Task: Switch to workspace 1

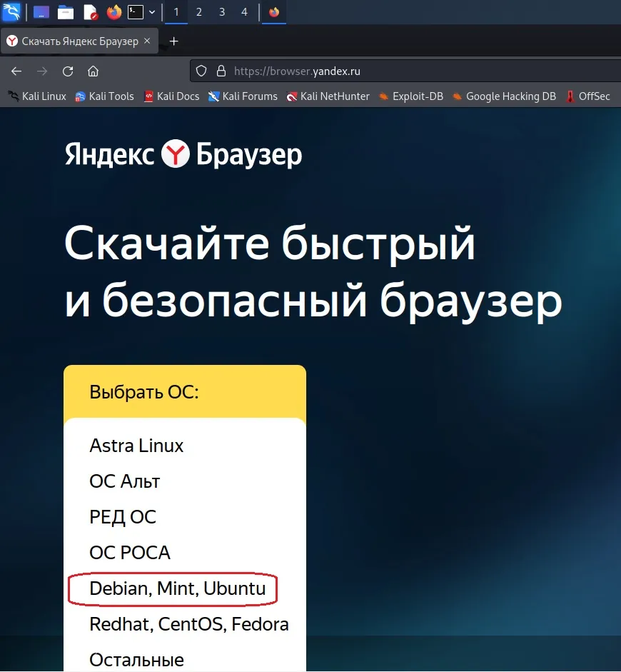Action: point(176,12)
